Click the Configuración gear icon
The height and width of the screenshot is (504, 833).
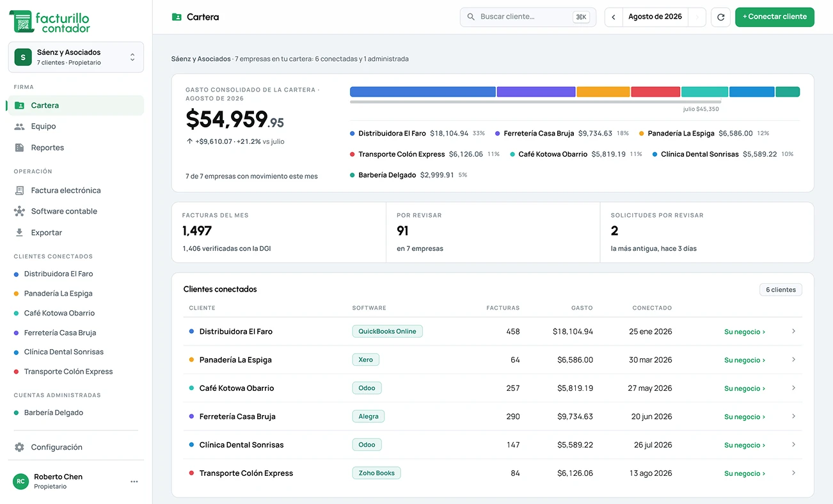tap(19, 447)
